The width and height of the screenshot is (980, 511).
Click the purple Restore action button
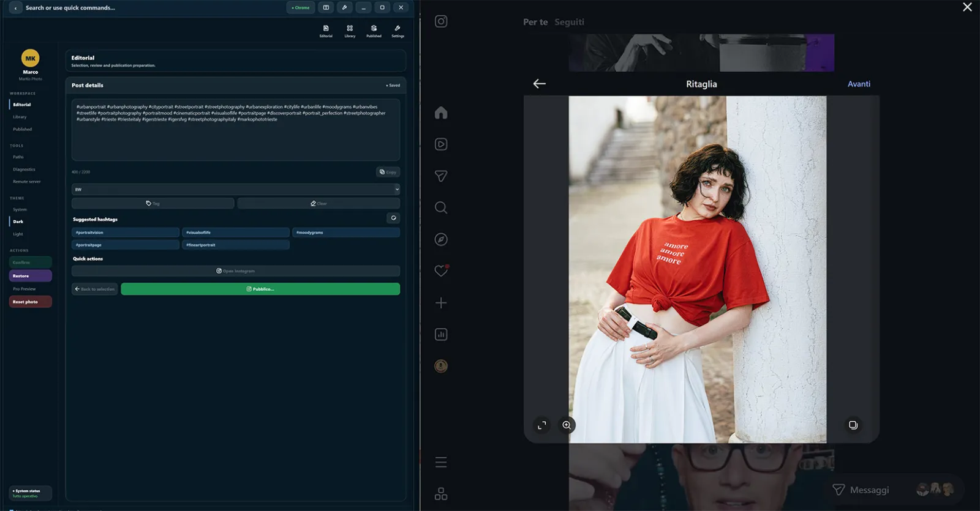click(31, 276)
